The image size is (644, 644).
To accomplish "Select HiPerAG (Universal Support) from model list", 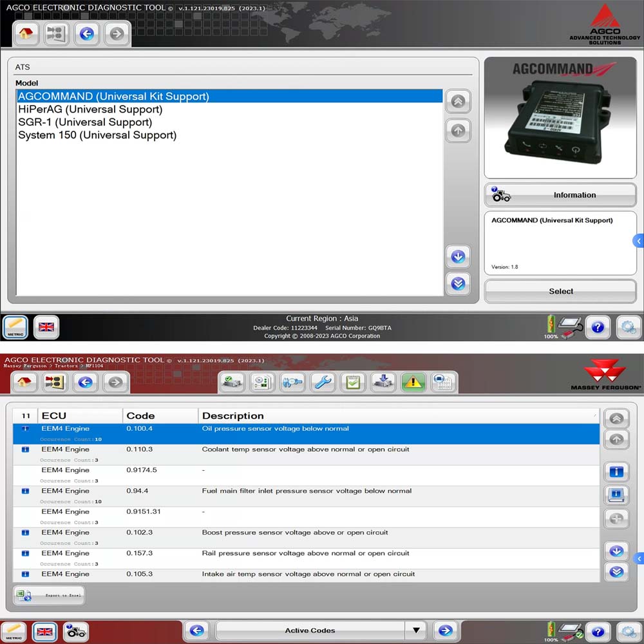I will (x=90, y=109).
